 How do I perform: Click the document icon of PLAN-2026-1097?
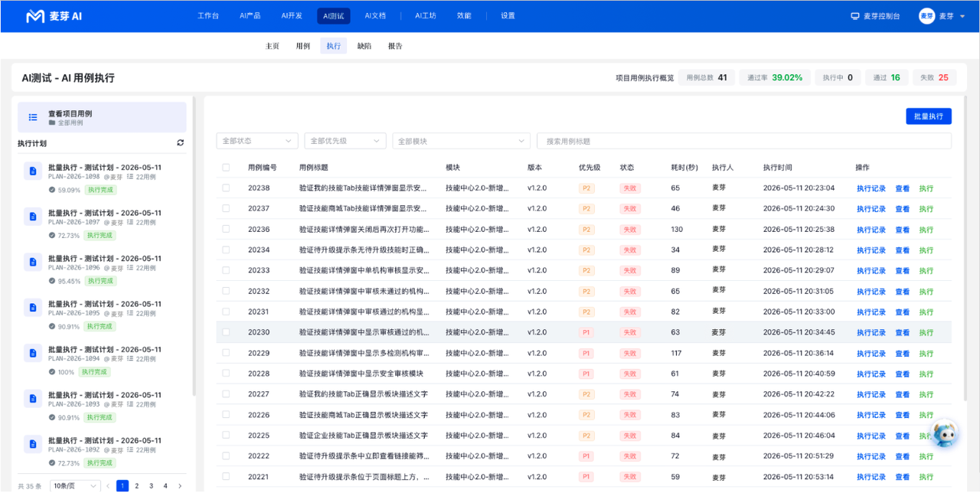tap(32, 217)
